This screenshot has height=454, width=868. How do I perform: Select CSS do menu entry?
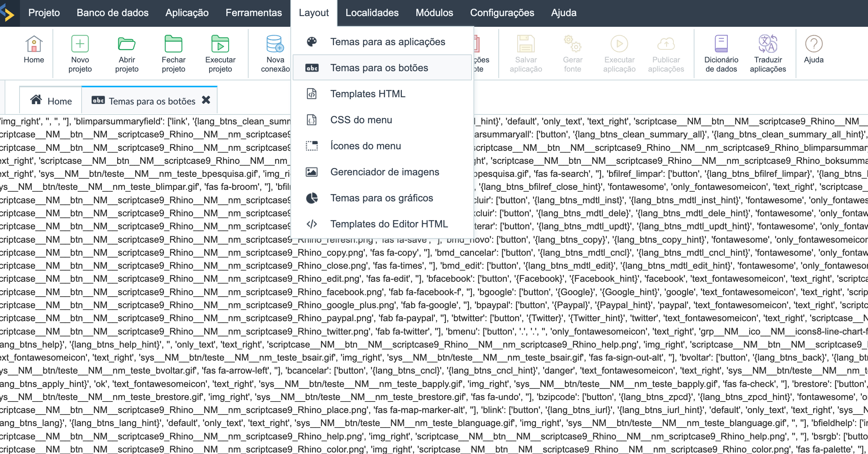pyautogui.click(x=382, y=120)
